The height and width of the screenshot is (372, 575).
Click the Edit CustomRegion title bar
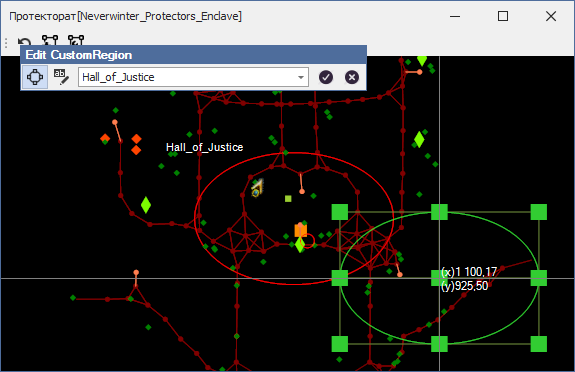point(194,55)
